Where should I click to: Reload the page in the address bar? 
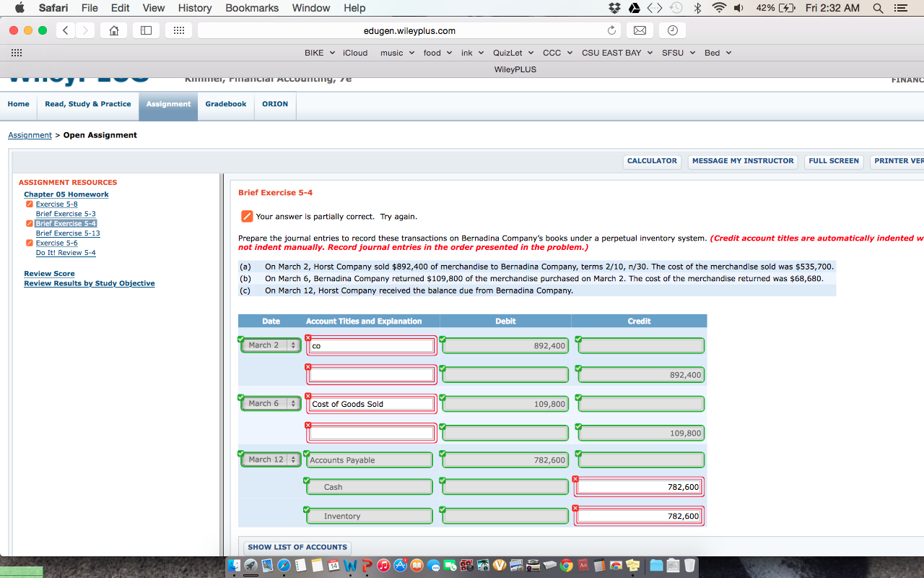coord(611,31)
